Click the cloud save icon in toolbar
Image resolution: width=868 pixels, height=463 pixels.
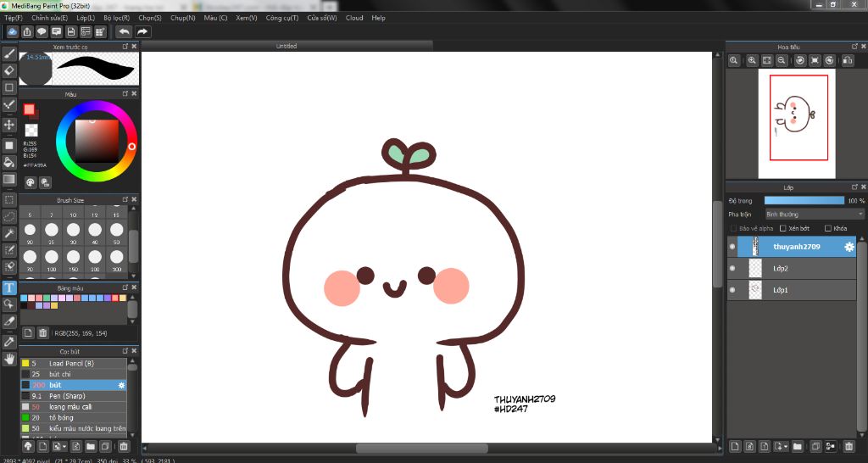tap(12, 31)
